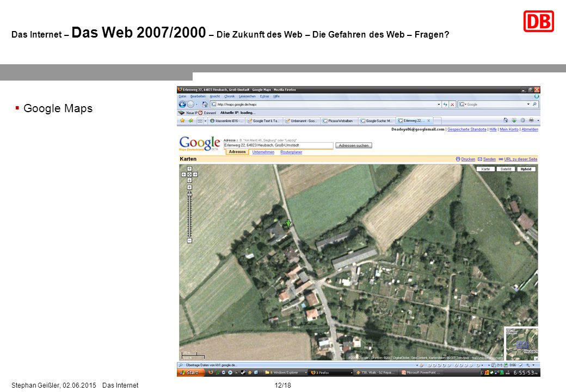Open tab overview dropdown arrow
Screen dimensions: 566x392
205,121
